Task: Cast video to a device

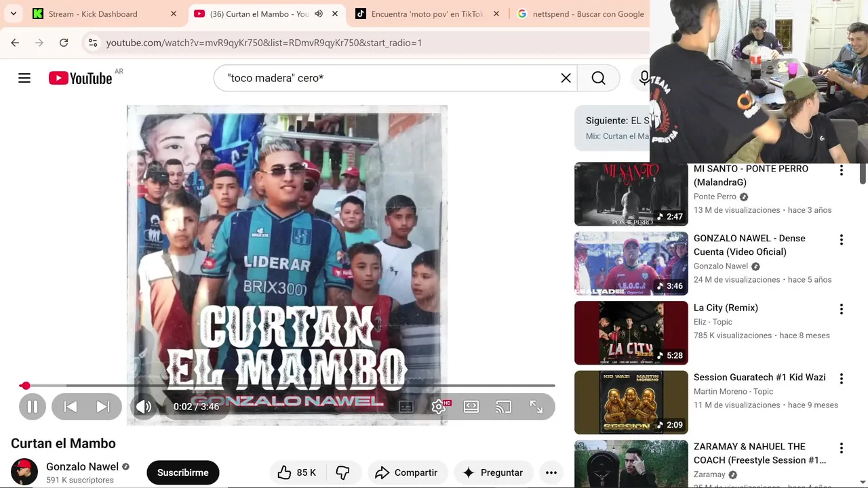Action: [x=504, y=407]
